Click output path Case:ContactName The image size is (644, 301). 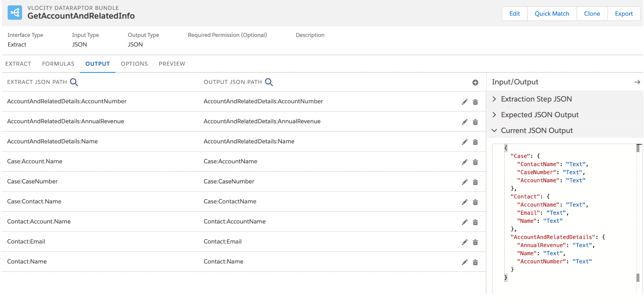pyautogui.click(x=230, y=202)
